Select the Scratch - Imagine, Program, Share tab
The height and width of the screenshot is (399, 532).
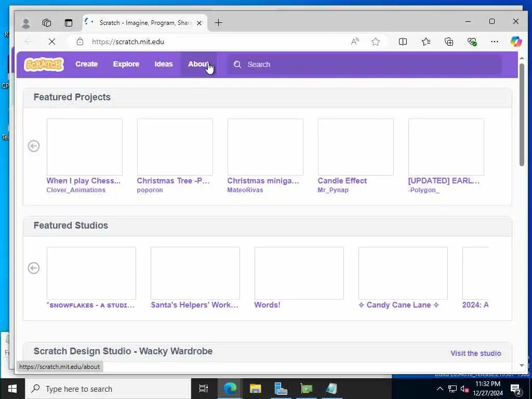145,23
